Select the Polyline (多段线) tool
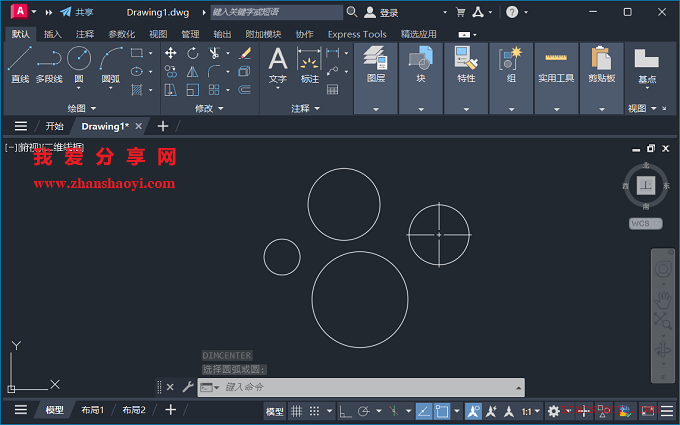Image resolution: width=680 pixels, height=425 pixels. point(49,64)
